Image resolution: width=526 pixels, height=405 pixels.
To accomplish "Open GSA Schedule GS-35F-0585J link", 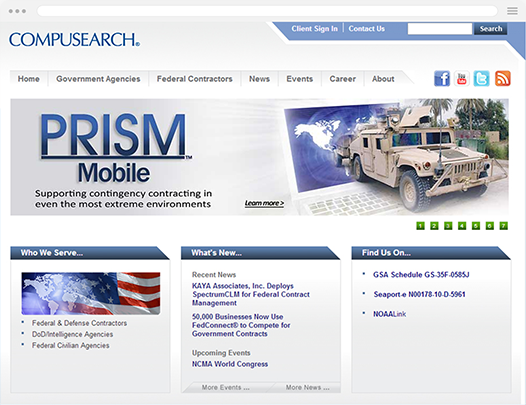I will (x=421, y=275).
